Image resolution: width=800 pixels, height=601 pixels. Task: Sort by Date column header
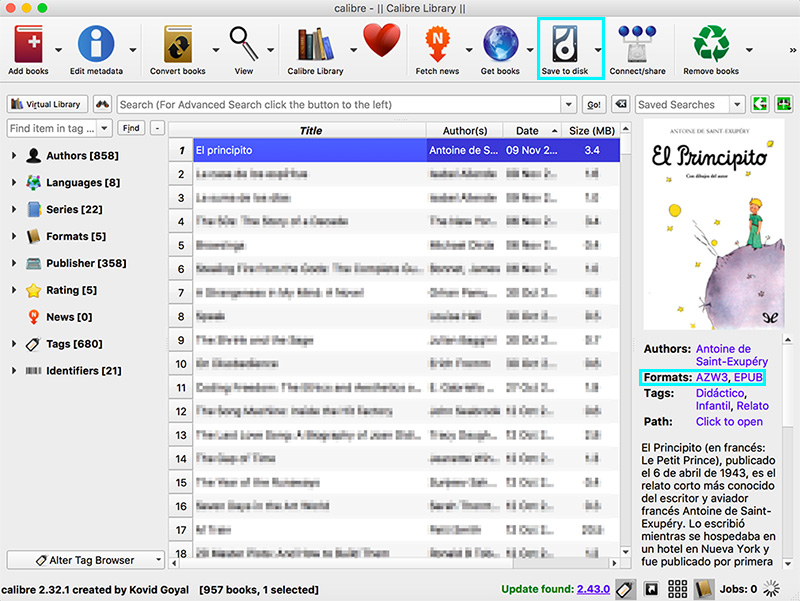click(x=532, y=131)
